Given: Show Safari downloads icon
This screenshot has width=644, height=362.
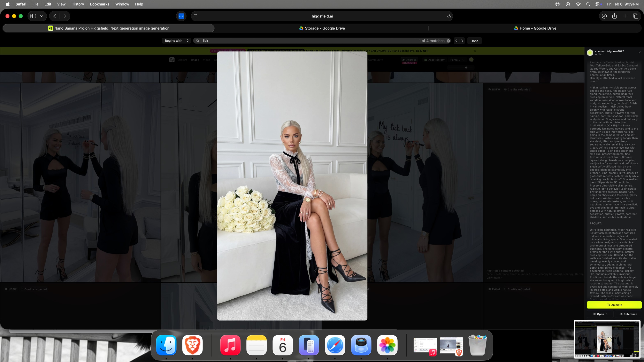Looking at the screenshot, I should (604, 16).
